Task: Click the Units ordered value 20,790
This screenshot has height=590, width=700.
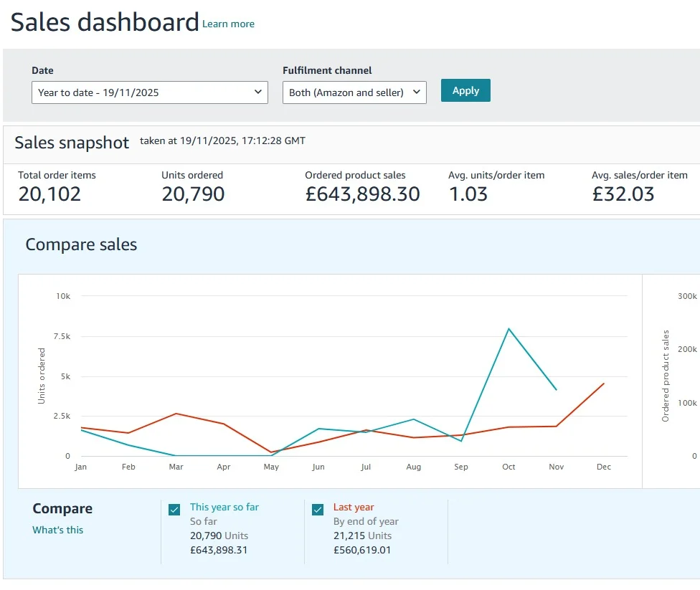Action: pyautogui.click(x=193, y=194)
